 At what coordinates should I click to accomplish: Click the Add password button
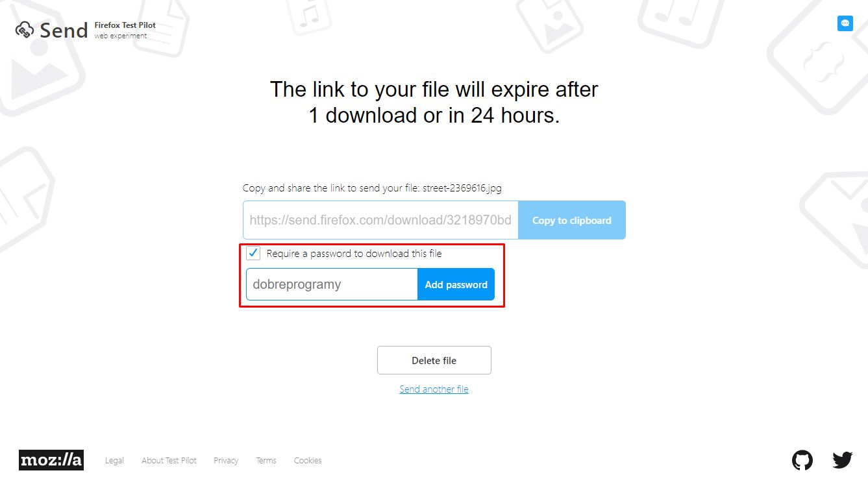point(456,284)
